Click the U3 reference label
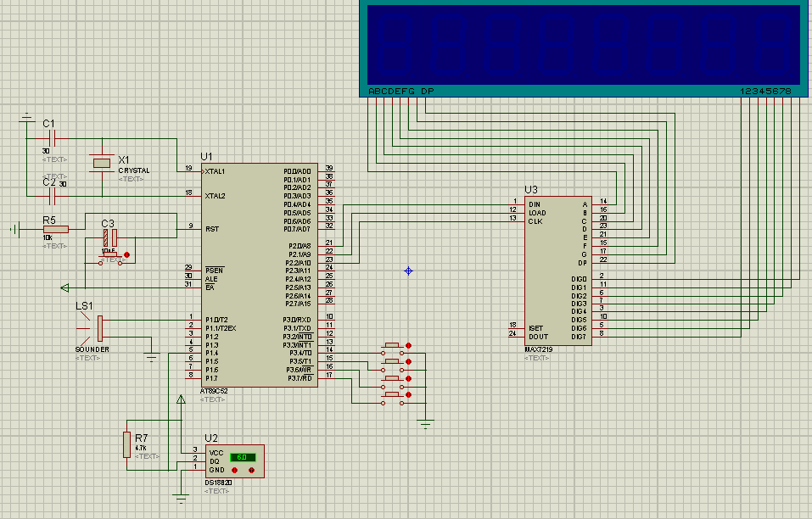The image size is (812, 519). [531, 189]
